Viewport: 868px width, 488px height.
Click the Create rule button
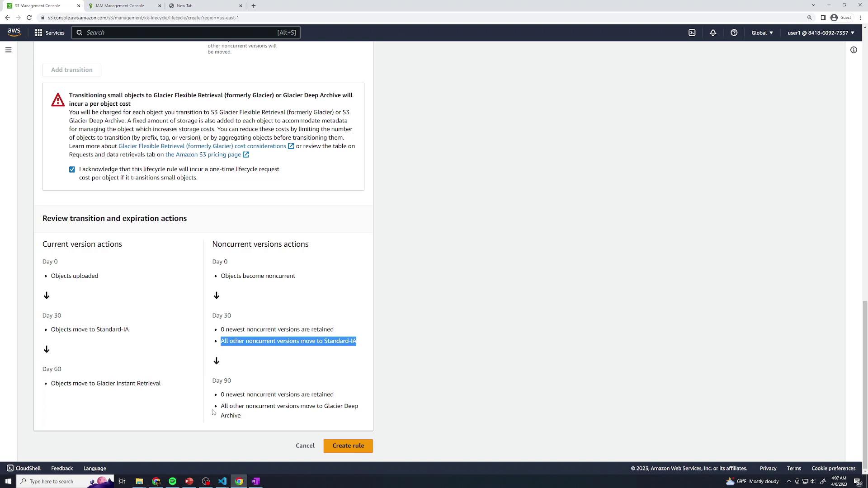(348, 446)
